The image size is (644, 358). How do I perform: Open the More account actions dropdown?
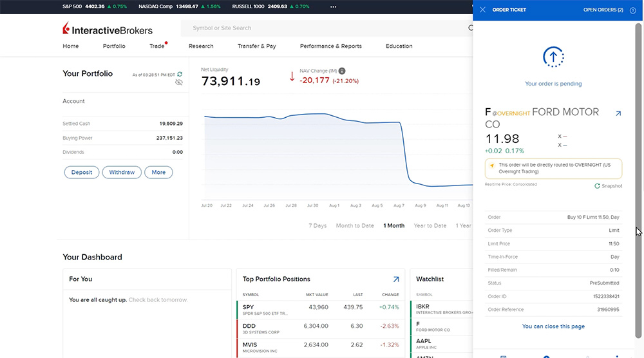tap(158, 173)
